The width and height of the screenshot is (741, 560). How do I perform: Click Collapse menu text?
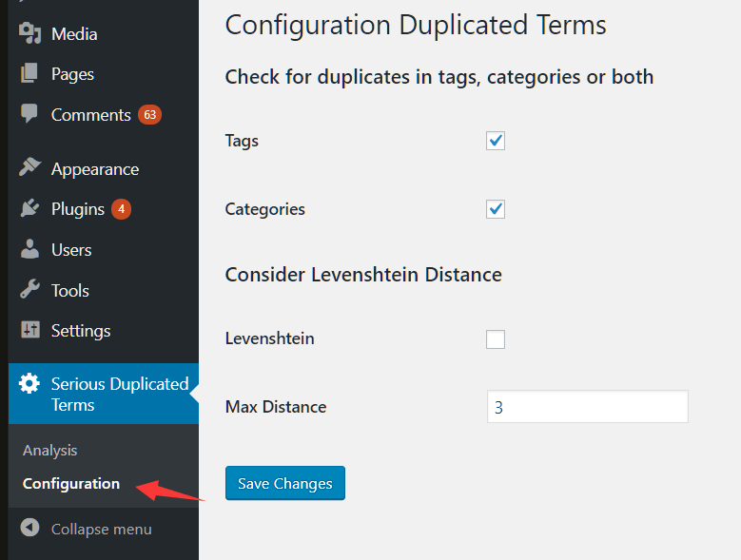(x=101, y=530)
